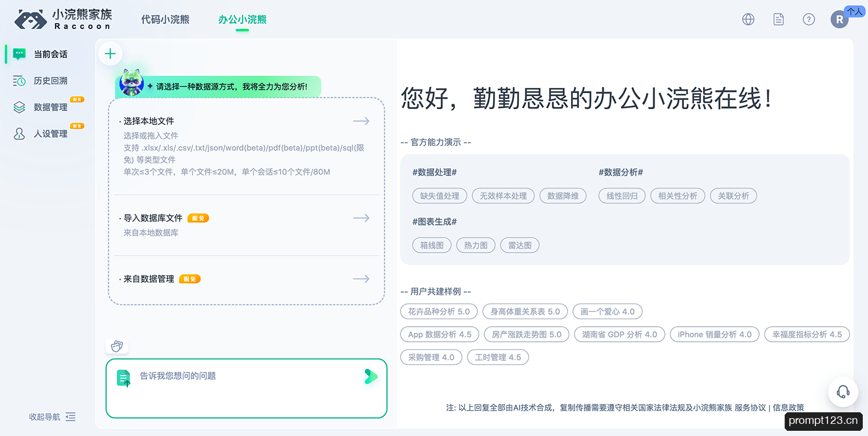
Task: Click the 相关性分析 demo tag
Action: [x=678, y=196]
